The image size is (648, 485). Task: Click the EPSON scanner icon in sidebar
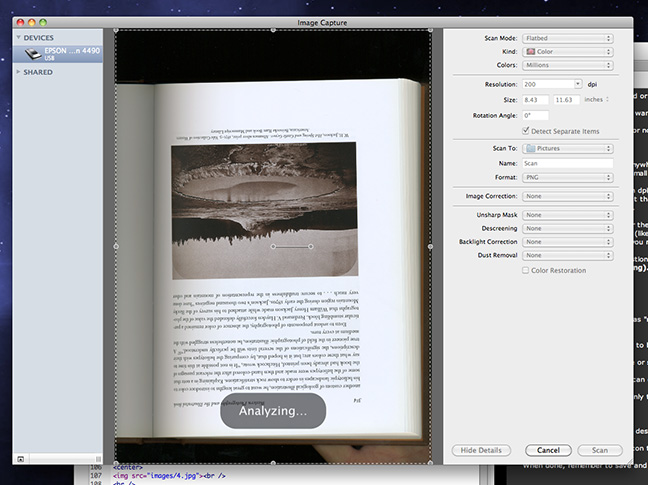click(x=33, y=54)
